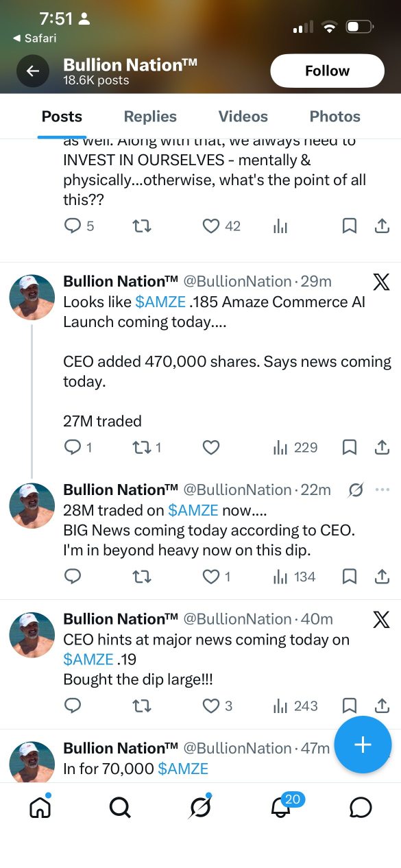Open more options on the 22m post
The height and width of the screenshot is (868, 401).
382,490
